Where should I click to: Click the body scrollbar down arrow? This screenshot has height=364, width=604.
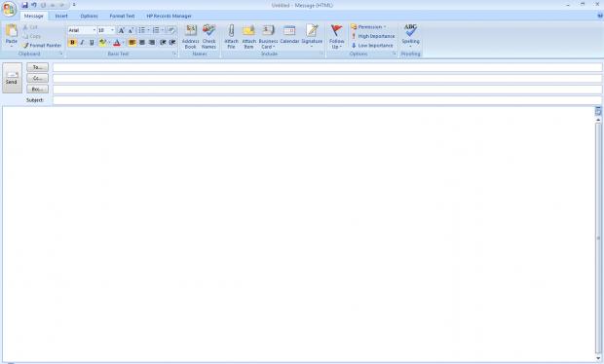(x=598, y=358)
